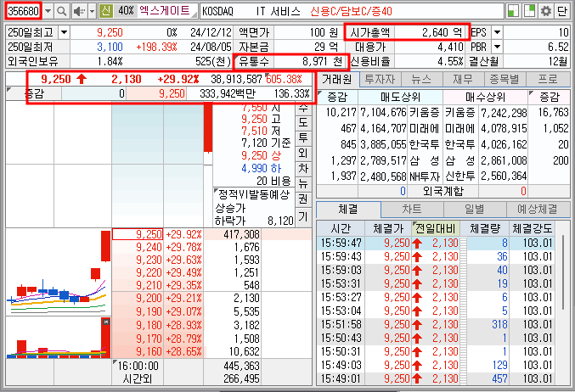This screenshot has width=575, height=392.
Task: Click the 전일대비 column header
Action: click(x=435, y=229)
